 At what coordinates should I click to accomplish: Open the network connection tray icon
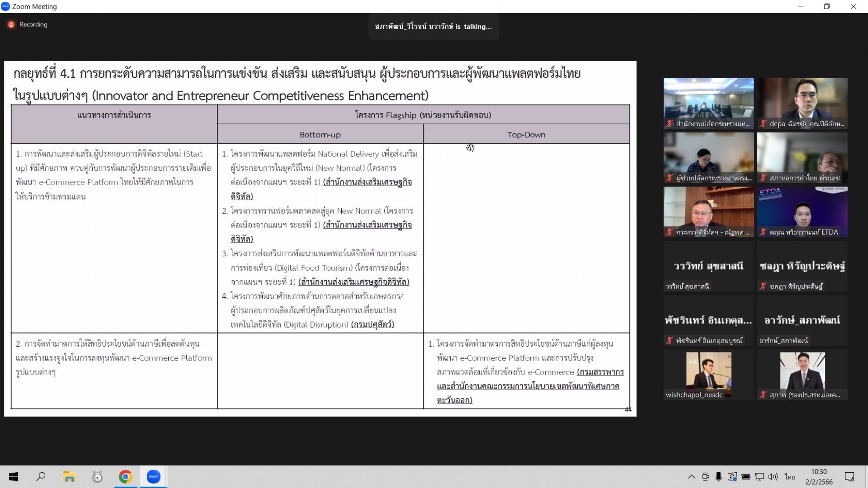[759, 477]
